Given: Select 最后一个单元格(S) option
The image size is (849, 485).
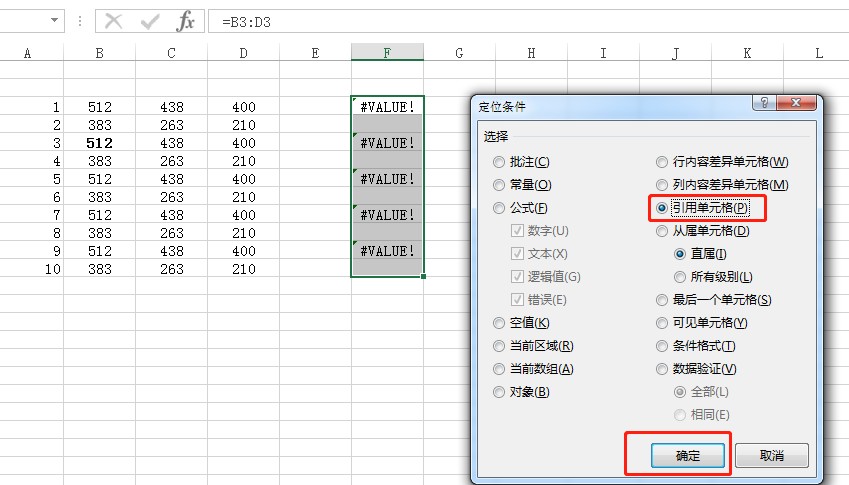Looking at the screenshot, I should 714,300.
